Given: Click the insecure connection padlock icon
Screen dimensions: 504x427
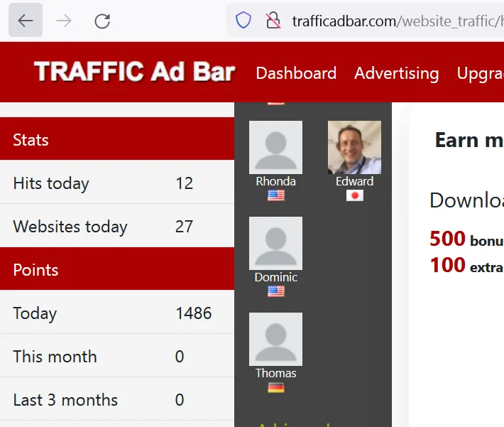Looking at the screenshot, I should pyautogui.click(x=273, y=21).
